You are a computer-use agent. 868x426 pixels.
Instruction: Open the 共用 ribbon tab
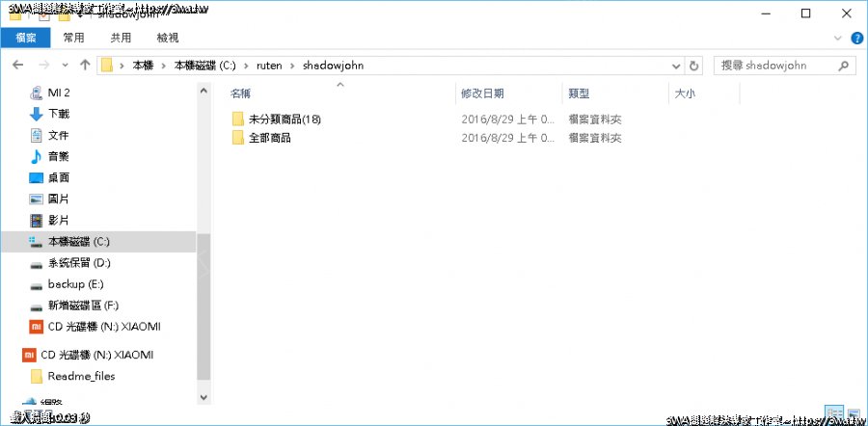click(x=121, y=38)
